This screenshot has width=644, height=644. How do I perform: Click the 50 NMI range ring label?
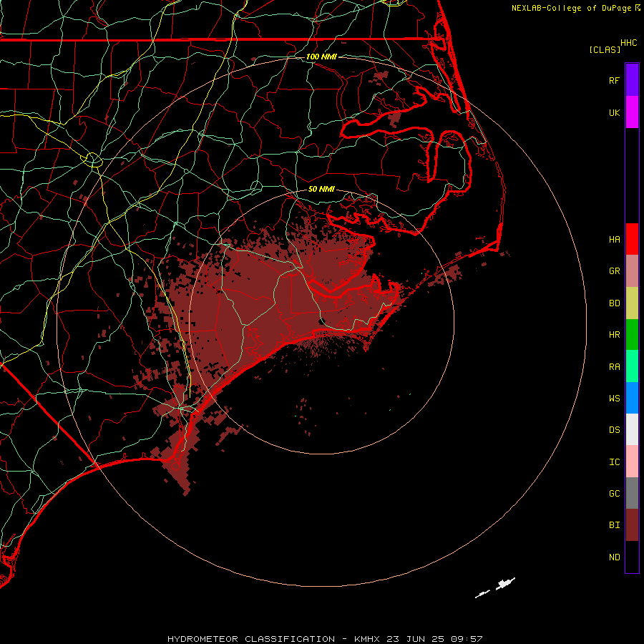321,189
